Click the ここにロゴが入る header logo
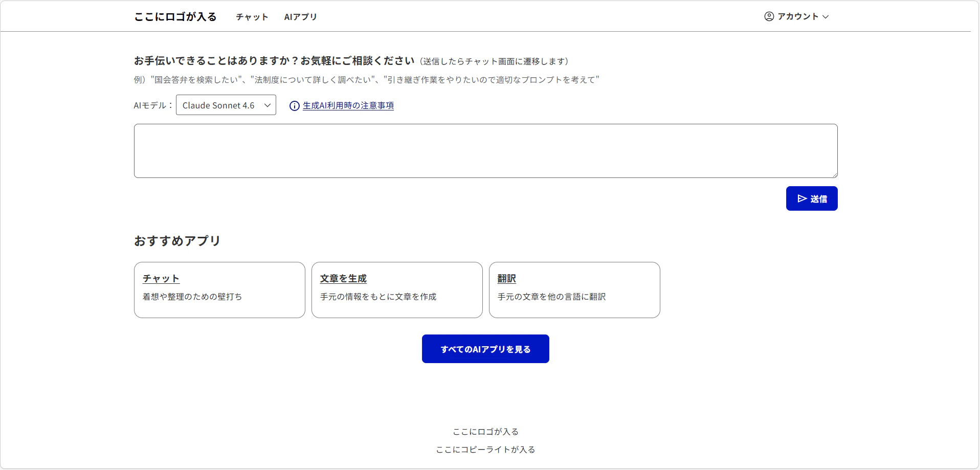980x470 pixels. pos(175,17)
